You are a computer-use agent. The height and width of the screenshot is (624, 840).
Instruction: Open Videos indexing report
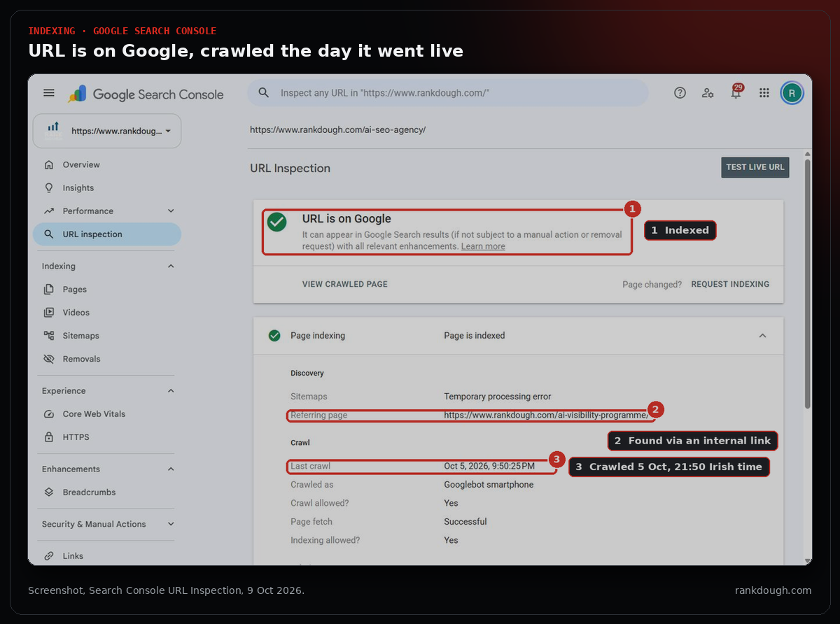[107, 313]
